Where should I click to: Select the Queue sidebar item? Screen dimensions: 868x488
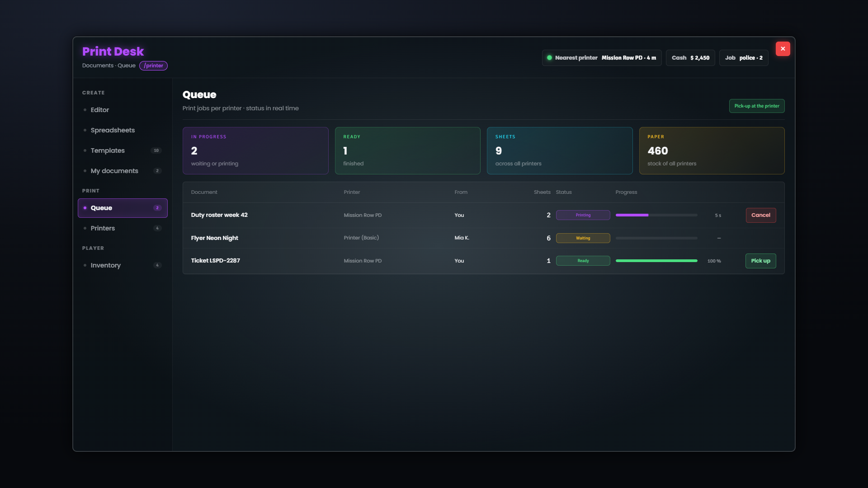pos(123,208)
